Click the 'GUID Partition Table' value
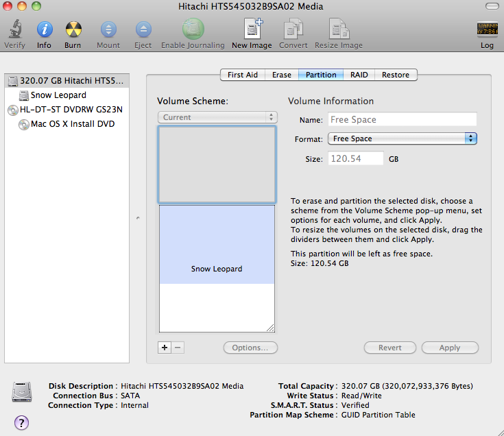This screenshot has height=436, width=504. (x=378, y=415)
